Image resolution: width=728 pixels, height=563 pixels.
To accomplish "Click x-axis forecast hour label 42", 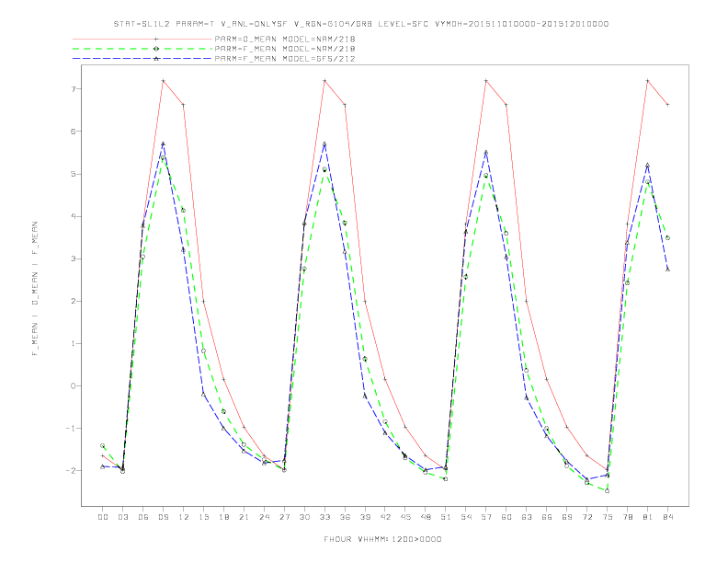I will [x=385, y=517].
